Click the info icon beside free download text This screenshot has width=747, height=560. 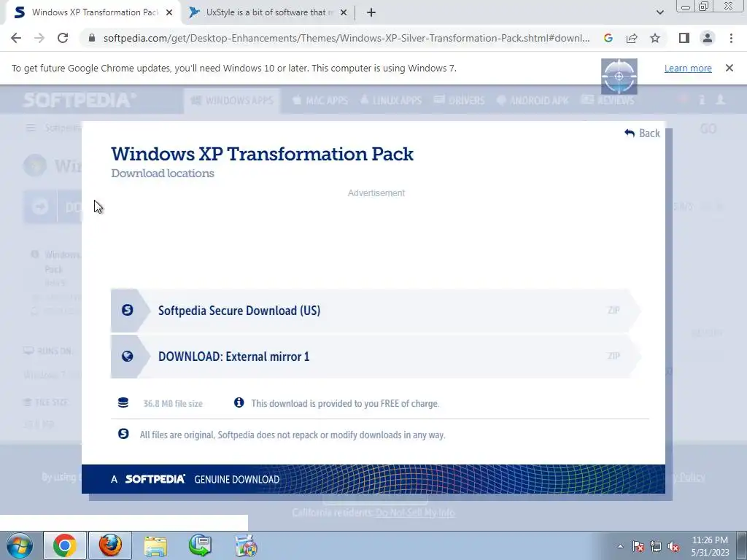tap(239, 402)
